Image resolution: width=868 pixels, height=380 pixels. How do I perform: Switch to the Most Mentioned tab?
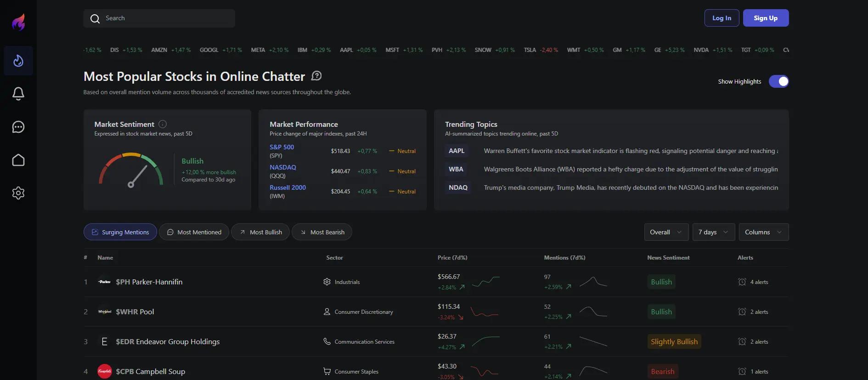pyautogui.click(x=194, y=232)
